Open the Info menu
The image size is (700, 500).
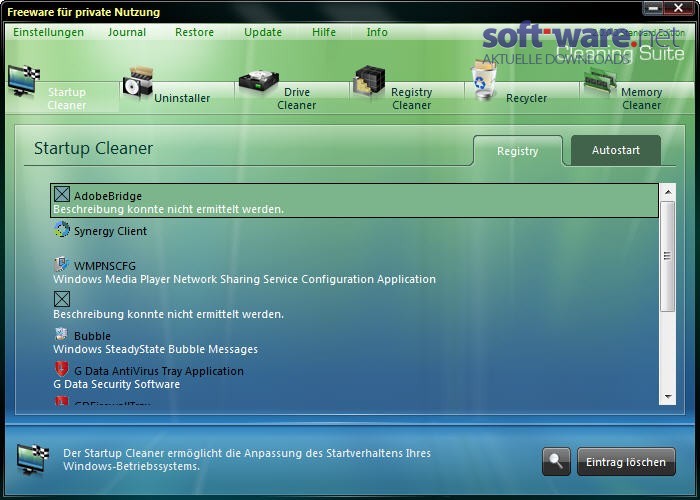tap(377, 32)
